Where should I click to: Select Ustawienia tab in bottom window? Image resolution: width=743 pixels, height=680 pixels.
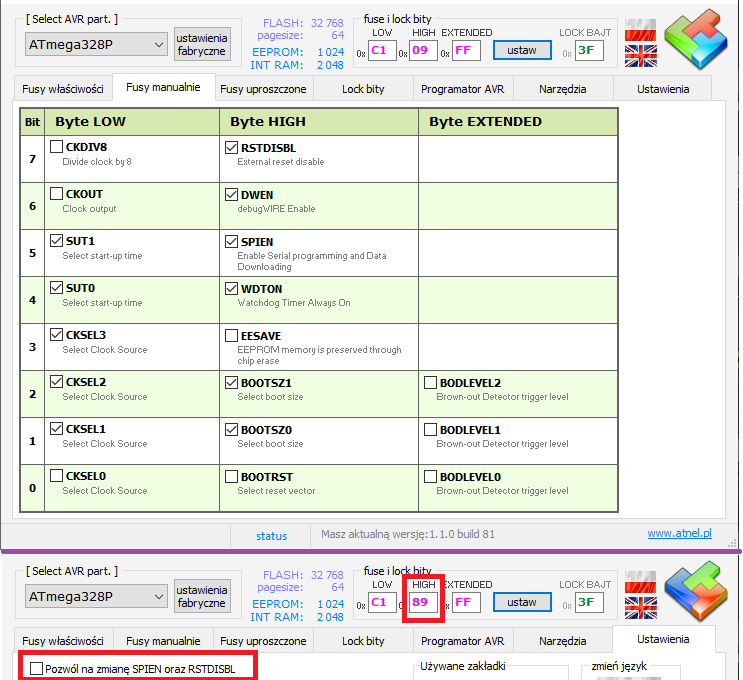pos(663,639)
